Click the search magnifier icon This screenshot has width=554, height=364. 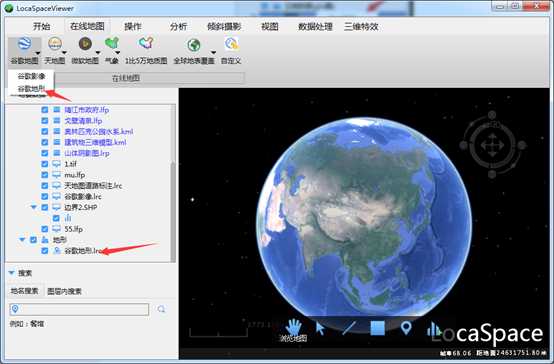(161, 309)
